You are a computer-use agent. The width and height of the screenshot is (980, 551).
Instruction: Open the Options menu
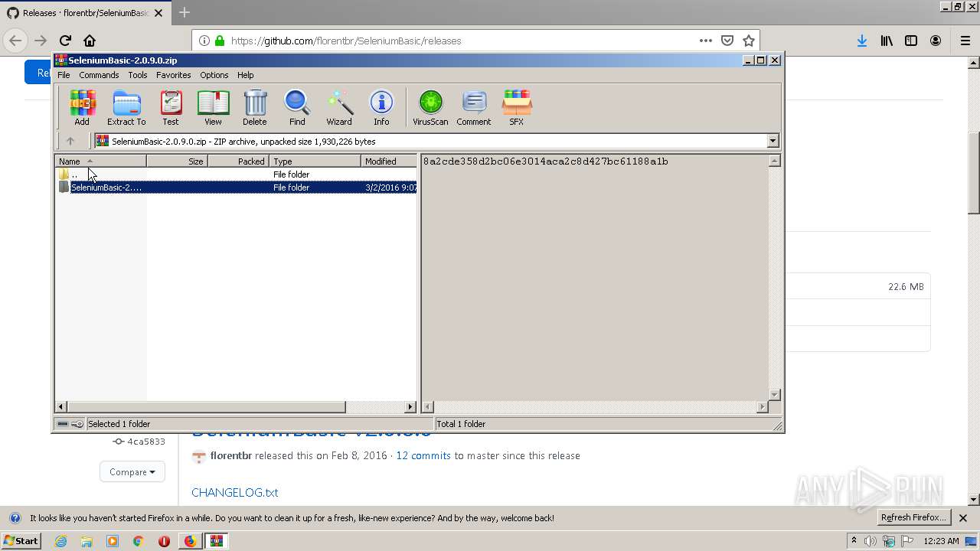[x=214, y=75]
